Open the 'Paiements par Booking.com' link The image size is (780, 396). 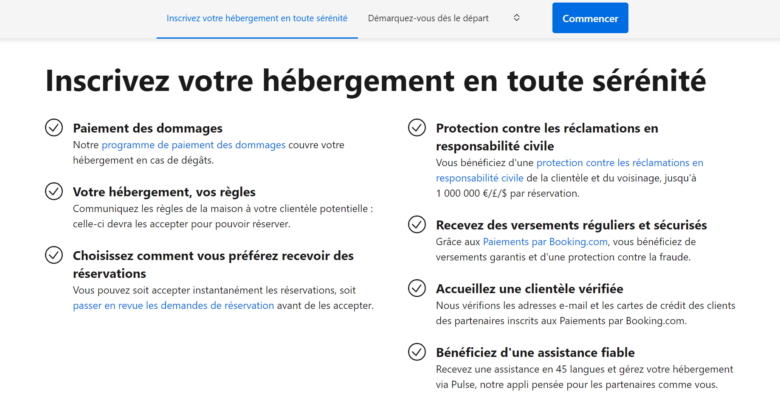545,242
